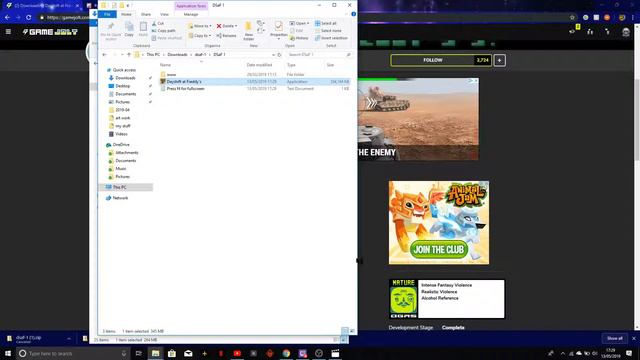Open Microsoft Store from the taskbar

pyautogui.click(x=172, y=353)
